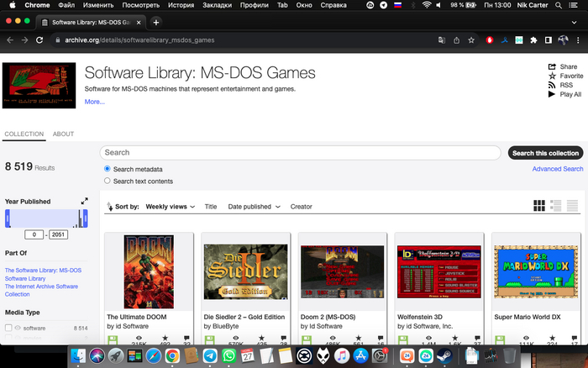
Task: Click the browser back arrow
Action: pyautogui.click(x=10, y=40)
